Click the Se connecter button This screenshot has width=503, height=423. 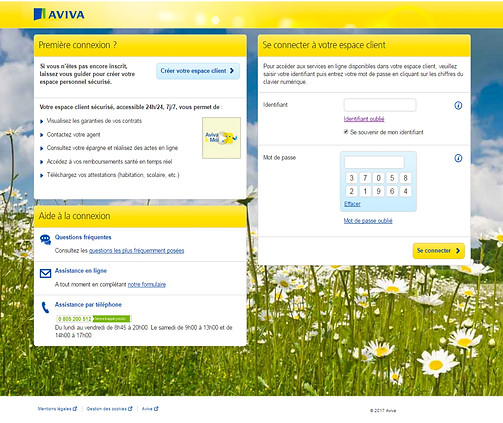439,251
